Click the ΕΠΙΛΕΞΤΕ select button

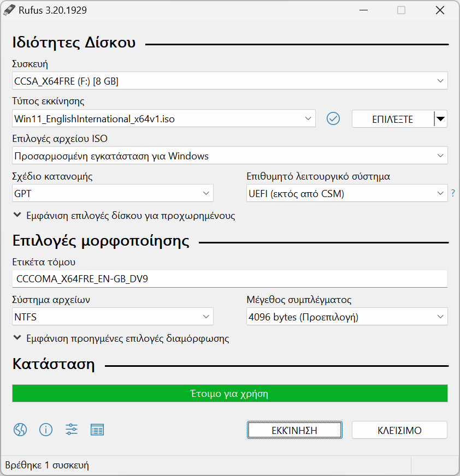tap(393, 118)
